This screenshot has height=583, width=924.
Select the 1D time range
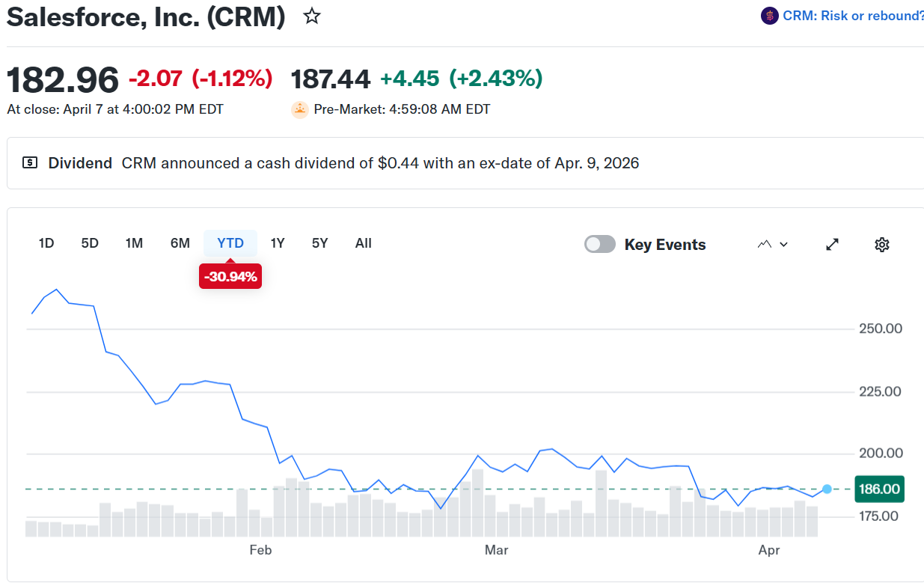pos(46,243)
